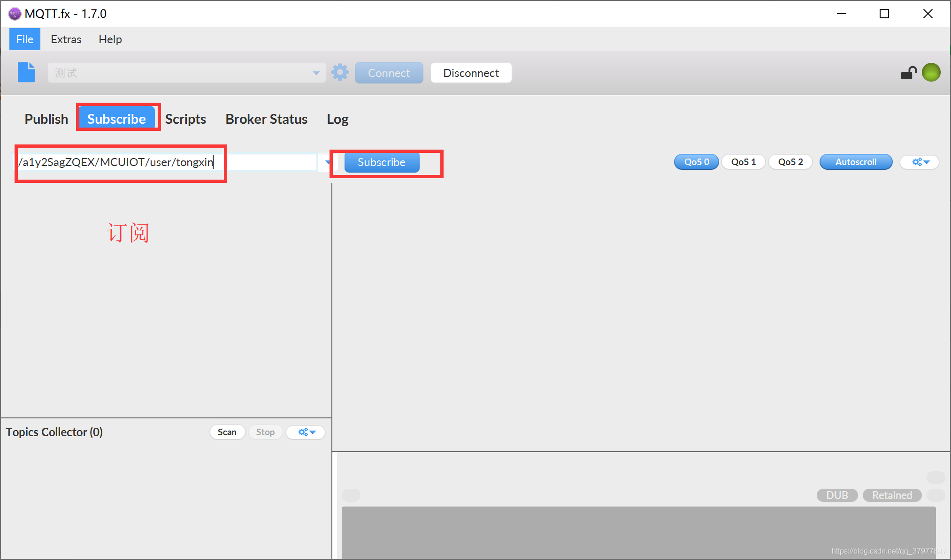Select QoS 0 quality of service

coord(697,162)
